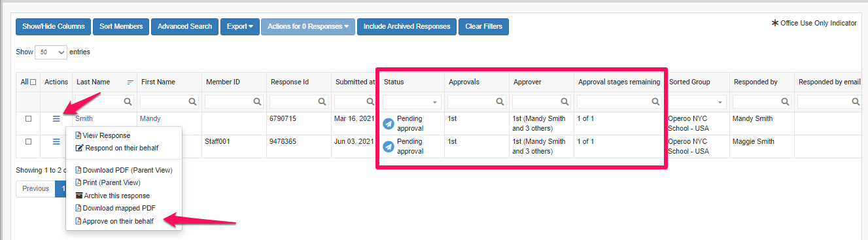Screen dimensions: 868x240
Task: Open the Sorted Group filter dropdown
Action: (x=697, y=102)
